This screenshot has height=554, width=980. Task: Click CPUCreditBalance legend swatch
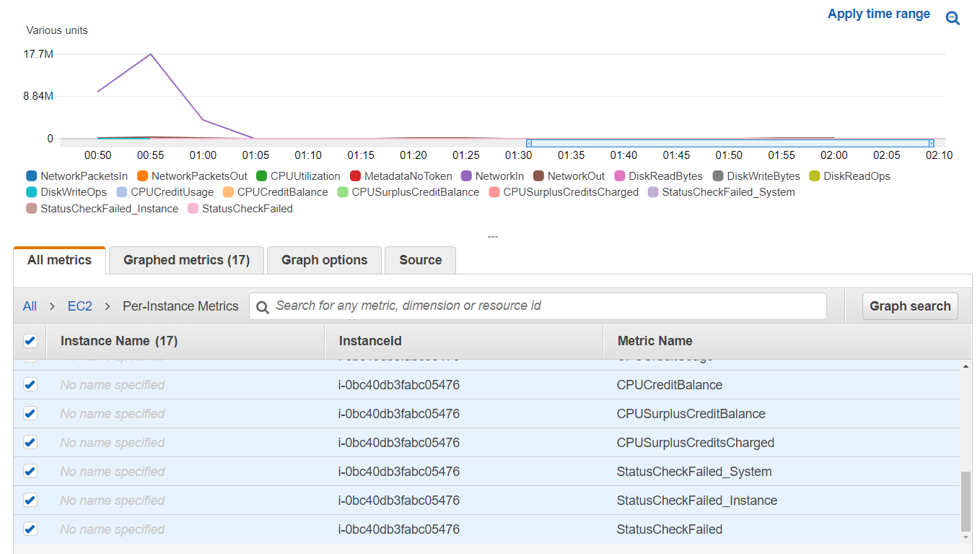(x=228, y=192)
